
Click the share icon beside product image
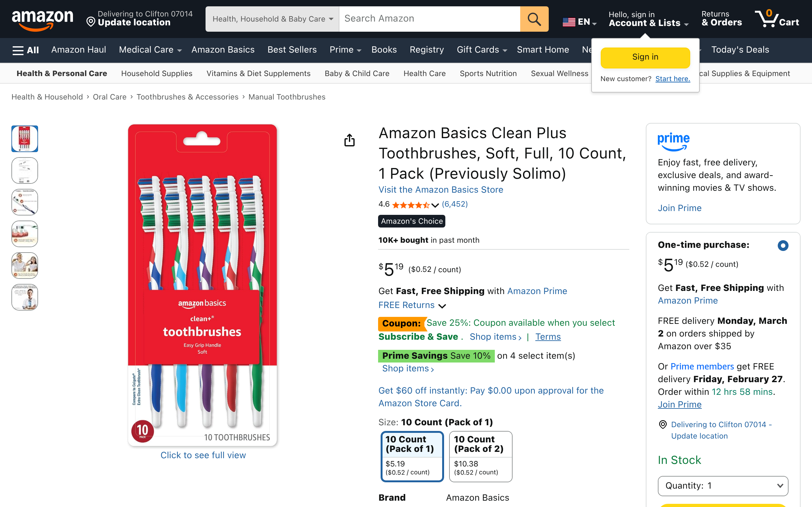tap(349, 140)
